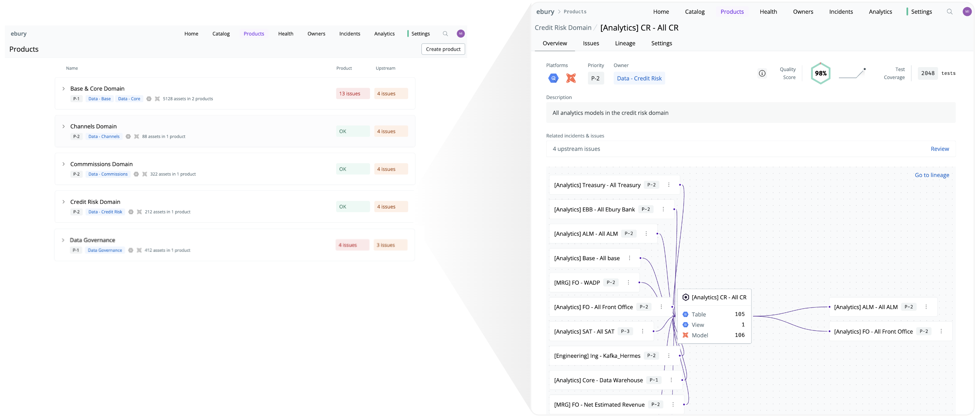Open kebab menu for Treasury - All Treasury node

[x=668, y=185]
